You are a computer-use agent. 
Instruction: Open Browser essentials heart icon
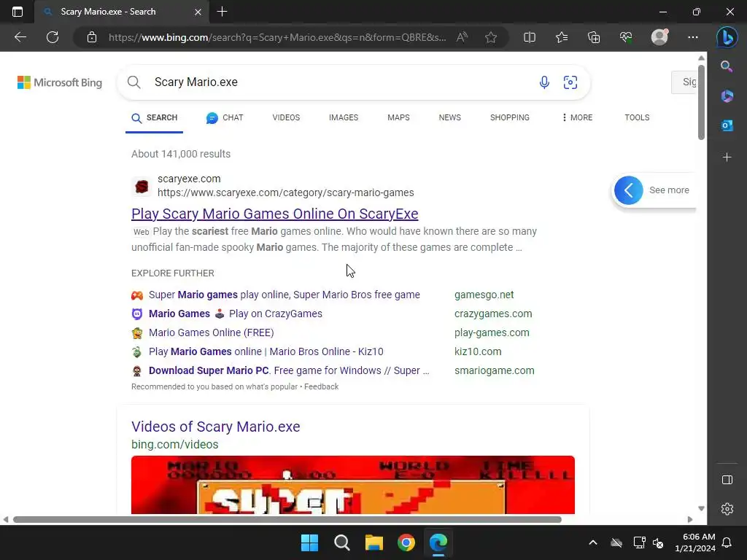(x=626, y=37)
